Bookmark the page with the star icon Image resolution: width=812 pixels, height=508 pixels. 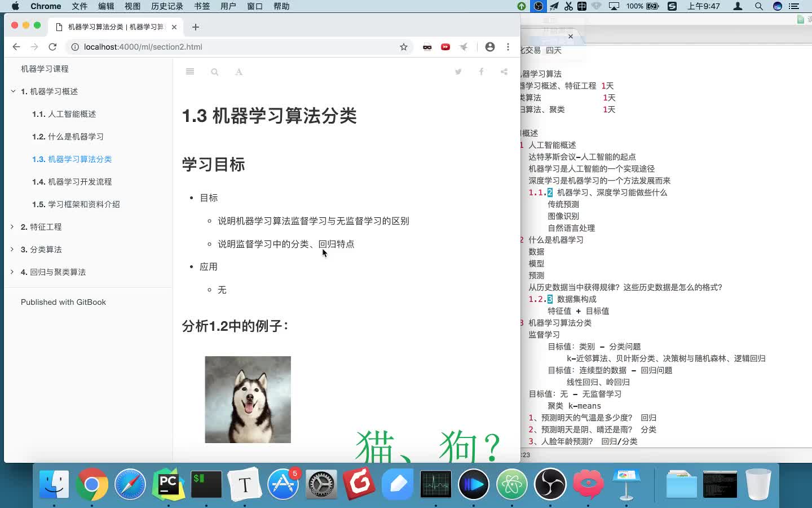tap(403, 47)
